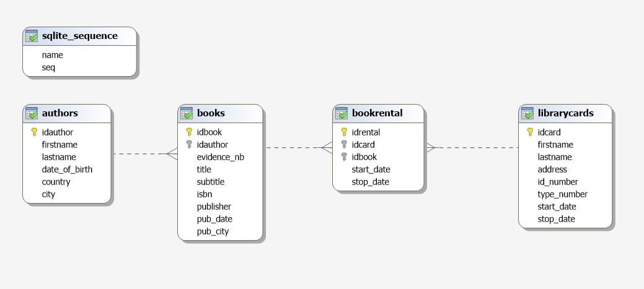Click the bookrental table icon
The width and height of the screenshot is (644, 289).
click(x=342, y=113)
